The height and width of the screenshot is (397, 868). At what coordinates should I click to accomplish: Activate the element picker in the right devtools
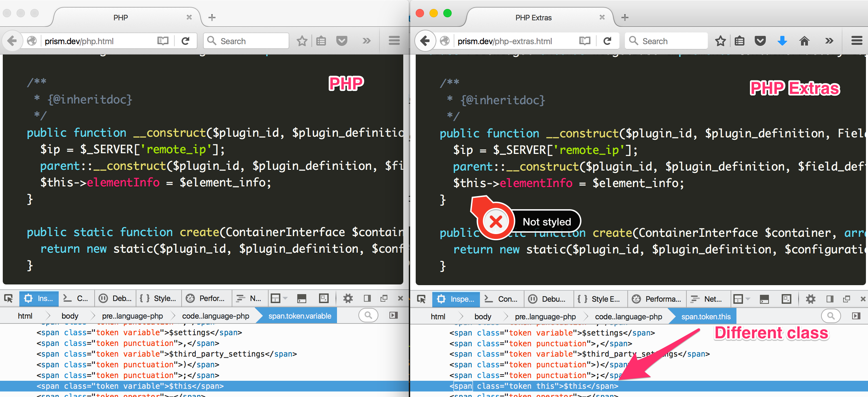point(421,299)
